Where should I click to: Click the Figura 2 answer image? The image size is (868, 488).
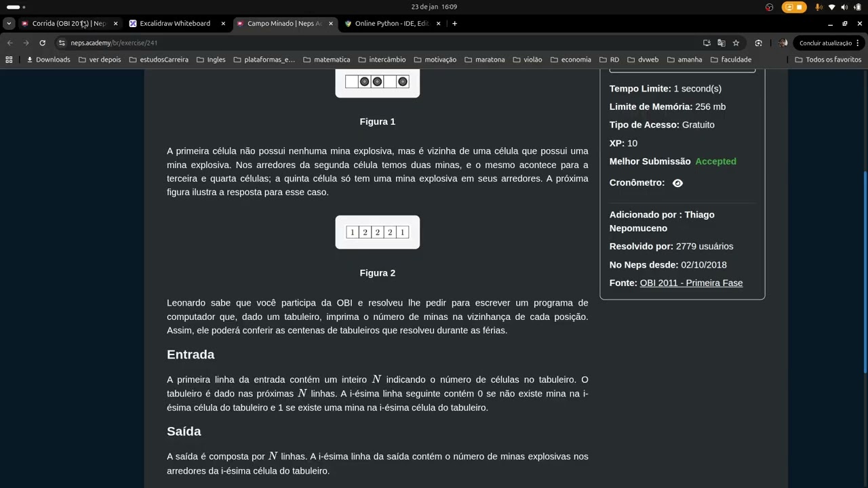[378, 232]
